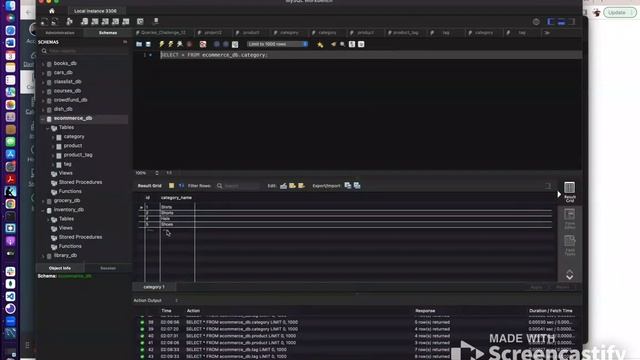Screen dimensions: 640x360
Task: Go to Workbench home screen
Action: [x=52, y=11]
